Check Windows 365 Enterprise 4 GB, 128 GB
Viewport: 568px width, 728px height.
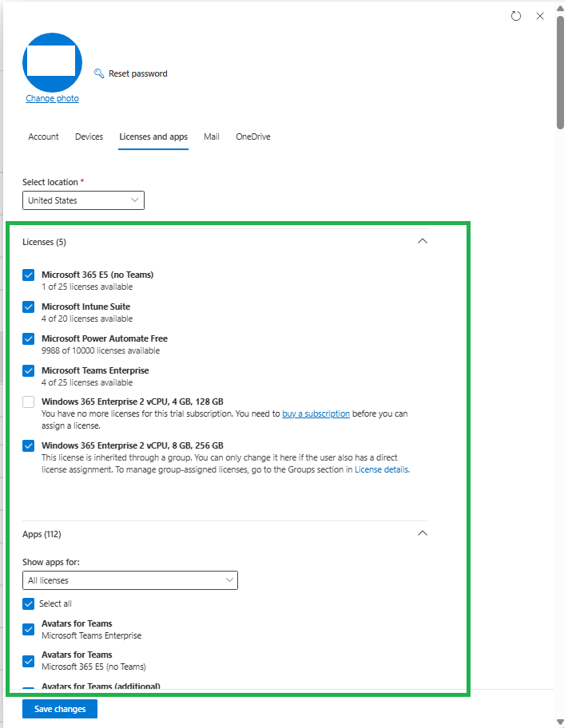coord(28,402)
